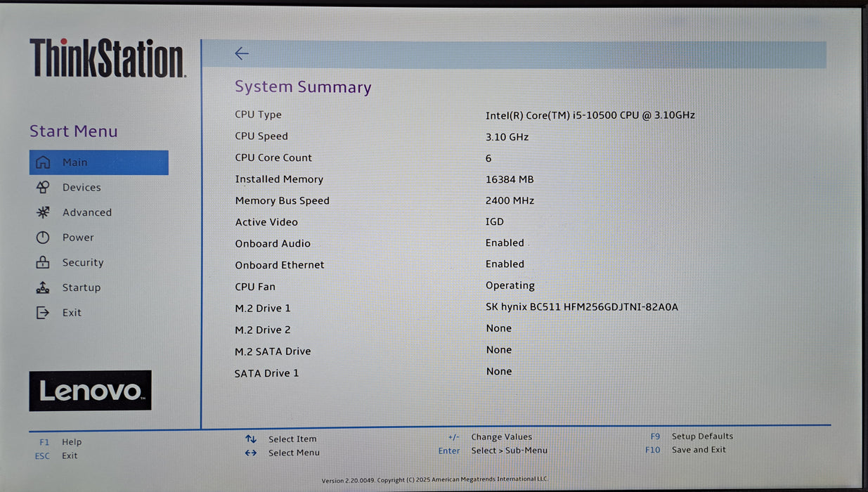Screen dimensions: 868x492
Task: Select the Installed Memory label
Action: (279, 179)
